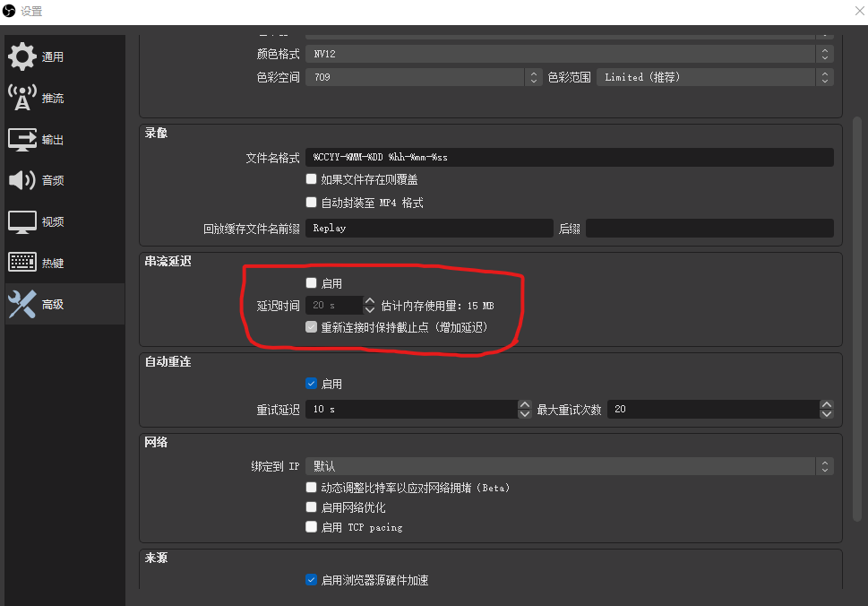Screen dimensions: 868x606
Task: Increase 重试延迟 value with up arrow
Action: click(x=524, y=405)
